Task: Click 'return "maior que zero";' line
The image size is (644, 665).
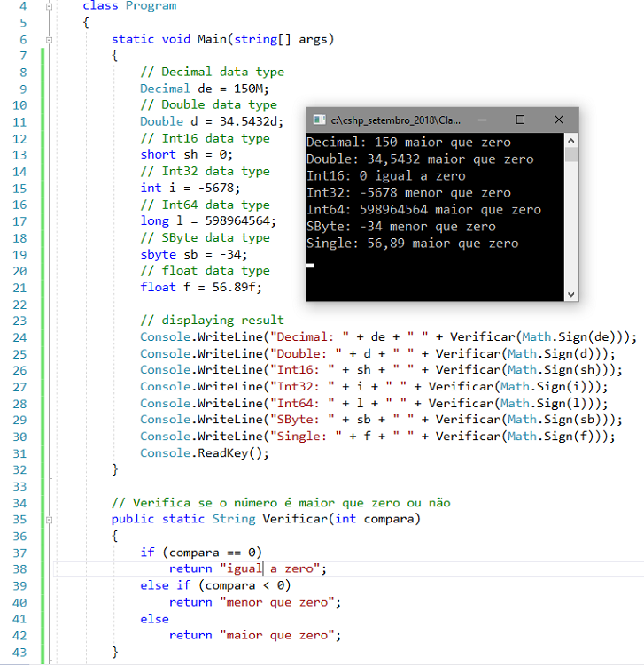Action: coord(255,635)
